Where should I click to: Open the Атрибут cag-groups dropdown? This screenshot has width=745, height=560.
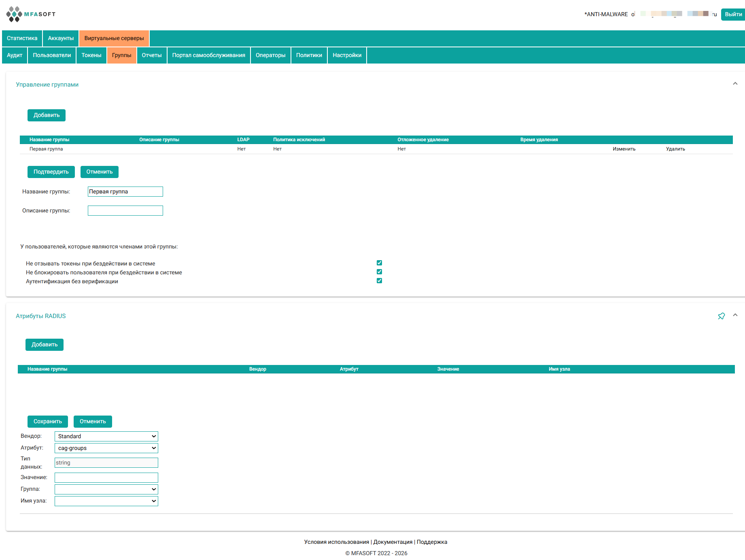pyautogui.click(x=106, y=448)
